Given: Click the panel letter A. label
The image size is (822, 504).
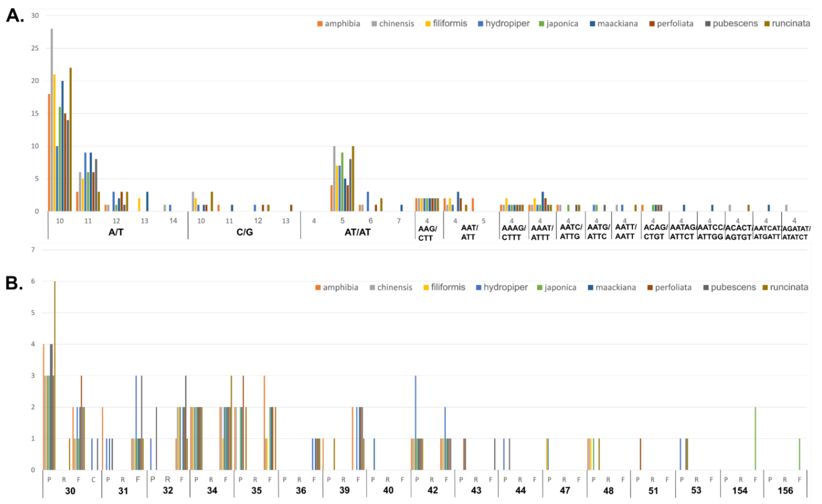Looking at the screenshot, I should (x=15, y=15).
